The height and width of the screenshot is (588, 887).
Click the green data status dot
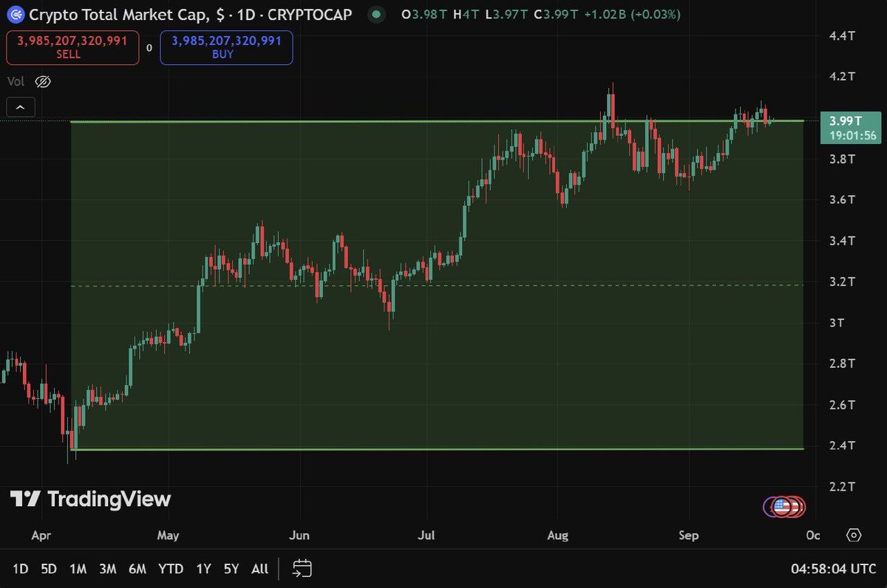pos(376,14)
